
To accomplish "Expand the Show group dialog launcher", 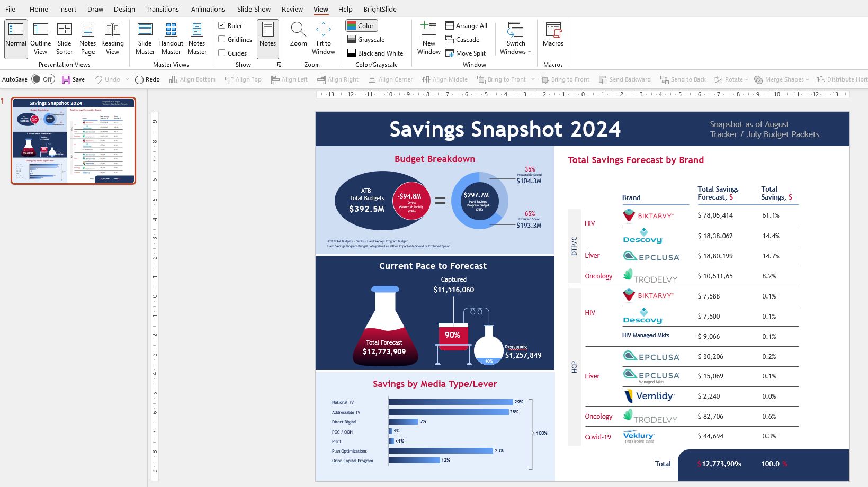I will point(279,65).
